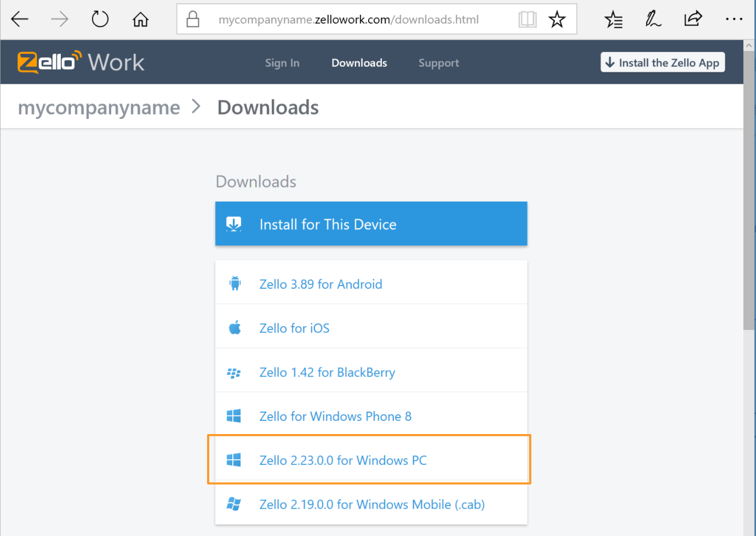
Task: Click the mycompanyname breadcrumb
Action: [99, 108]
